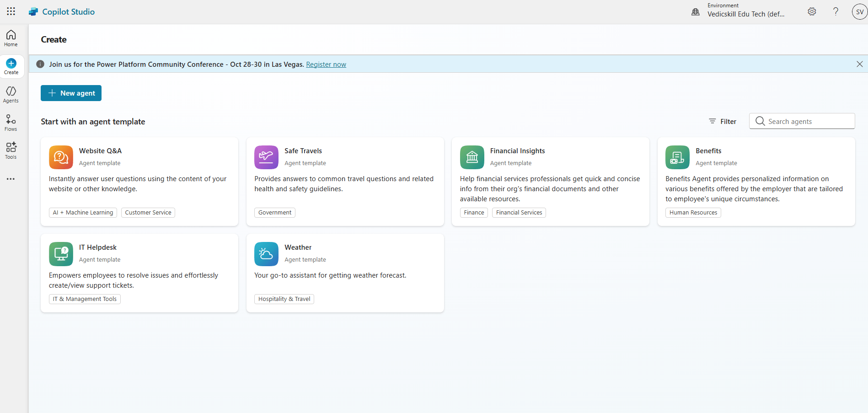Viewport: 868px width, 413px height.
Task: Go to Home in sidebar
Action: (x=11, y=38)
